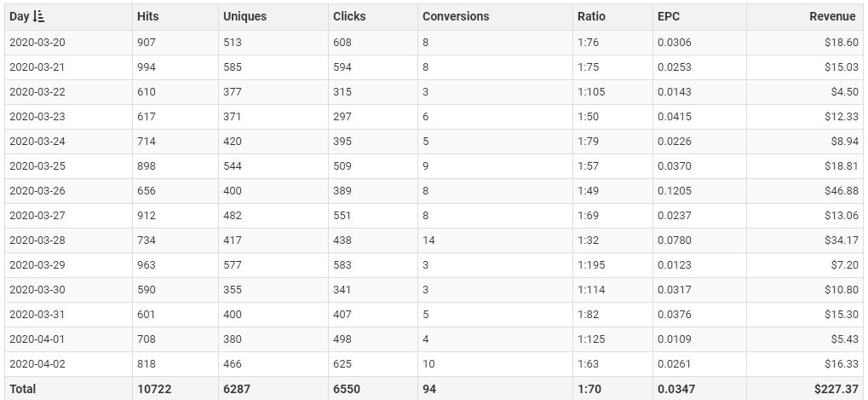The image size is (868, 400).
Task: Select the $46.88 revenue cell
Action: [842, 191]
